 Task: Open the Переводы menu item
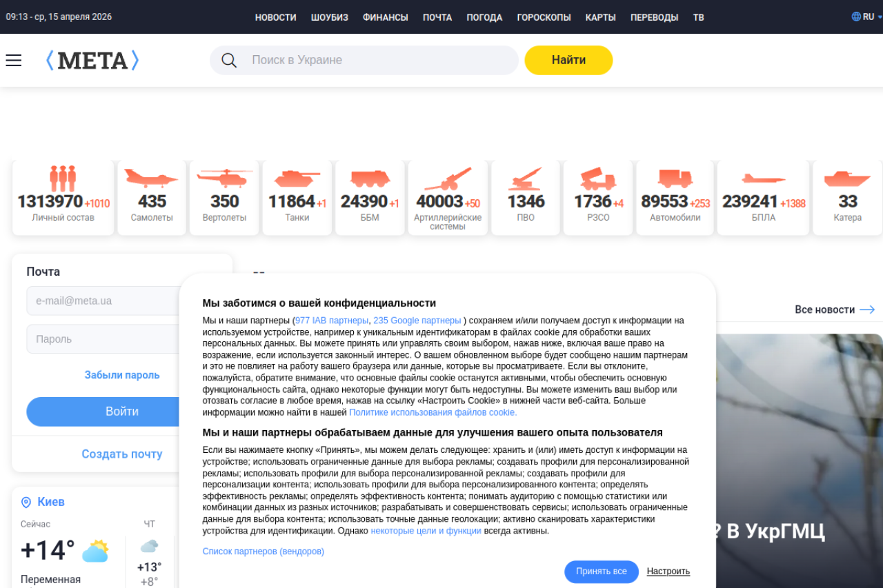coord(655,17)
